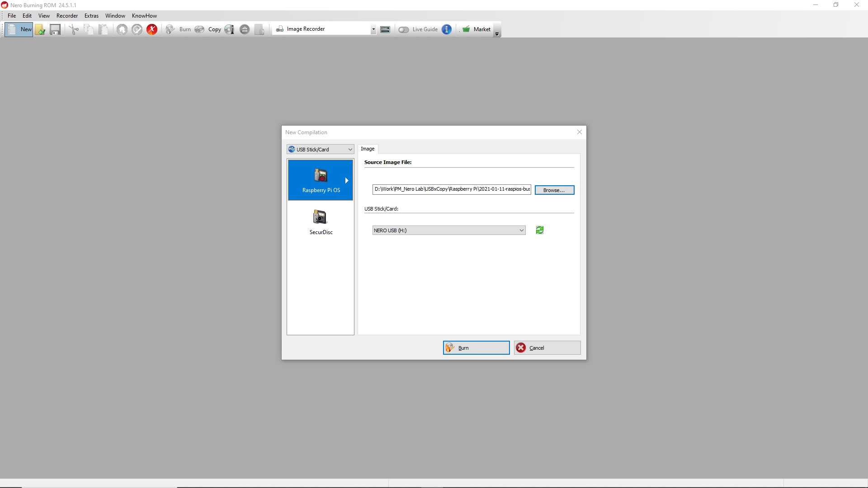Click the disc info icon
The width and height of the screenshot is (868, 488).
[230, 30]
